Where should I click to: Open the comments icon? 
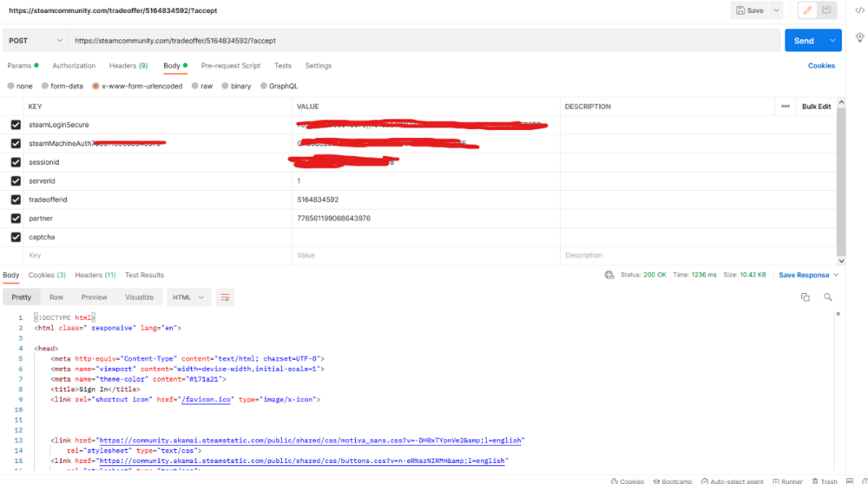coord(826,10)
